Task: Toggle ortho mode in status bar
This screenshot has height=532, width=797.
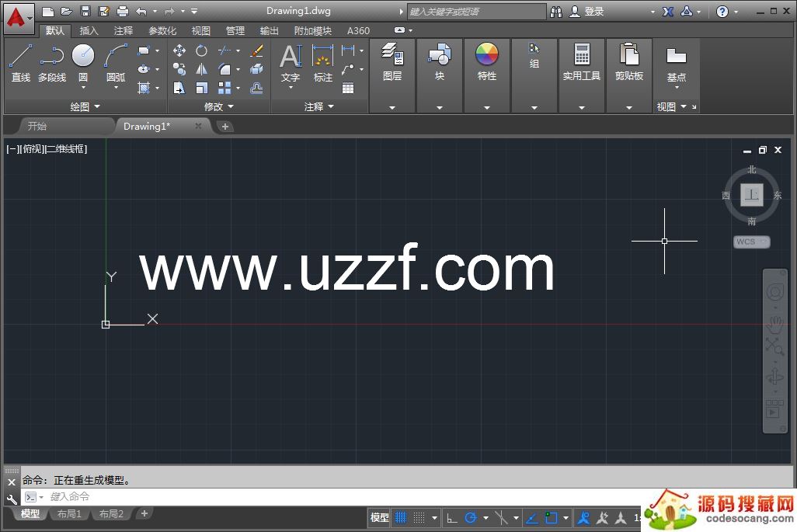Action: [x=451, y=518]
